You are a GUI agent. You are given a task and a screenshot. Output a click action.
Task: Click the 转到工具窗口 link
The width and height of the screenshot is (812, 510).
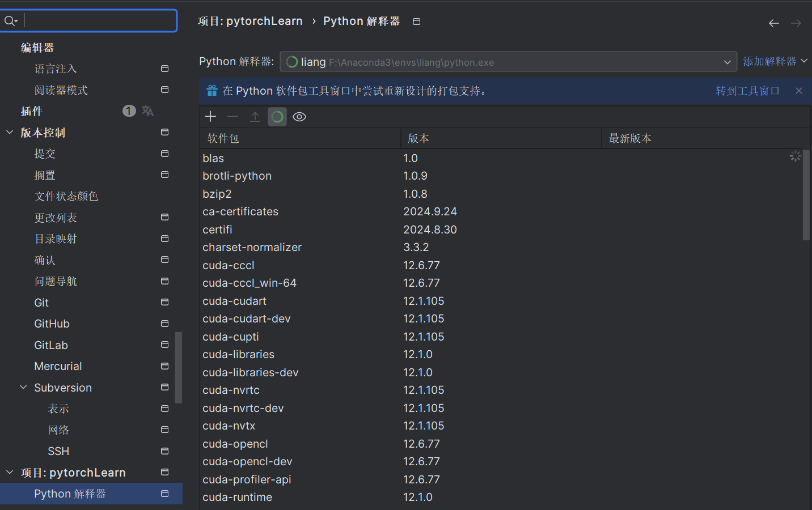point(747,91)
